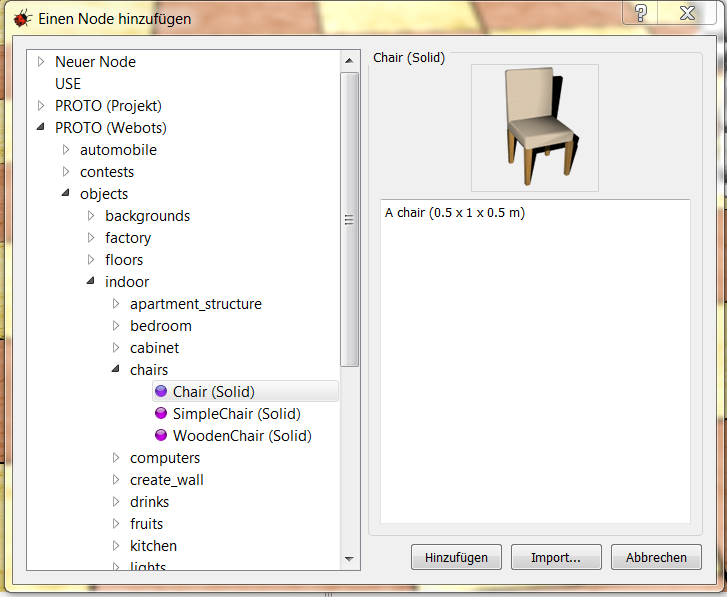Select the USE tree entry
Screen dimensions: 727x597
[68, 84]
